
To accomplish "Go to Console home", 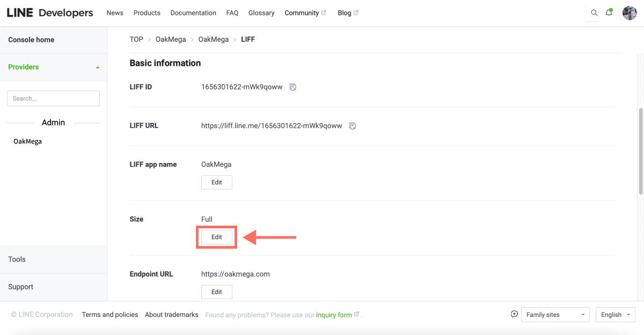I will pyautogui.click(x=31, y=40).
